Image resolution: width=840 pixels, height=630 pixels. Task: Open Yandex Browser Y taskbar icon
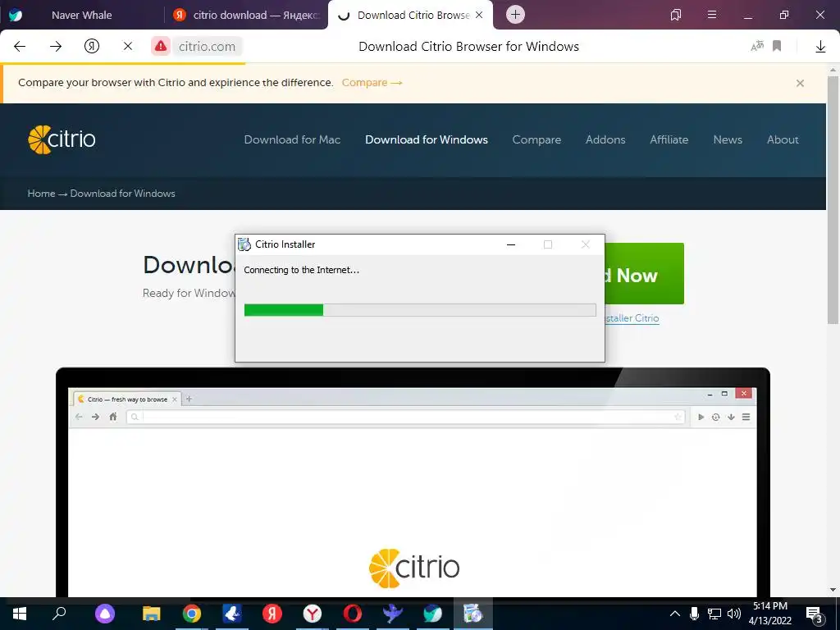313,614
